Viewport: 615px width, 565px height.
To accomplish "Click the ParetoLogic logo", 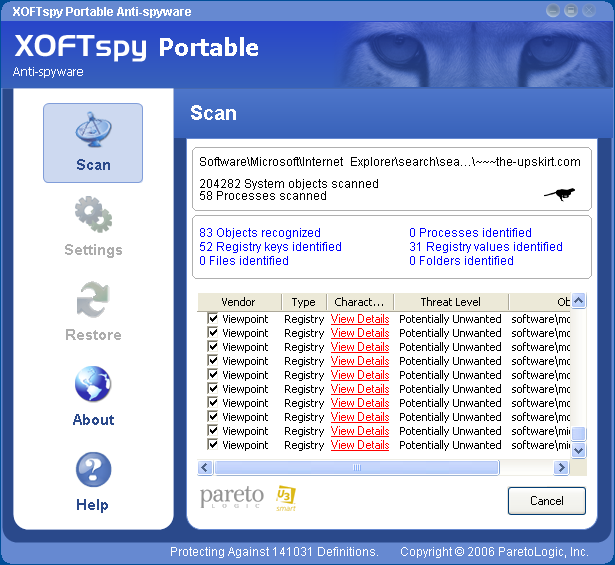I will 231,497.
